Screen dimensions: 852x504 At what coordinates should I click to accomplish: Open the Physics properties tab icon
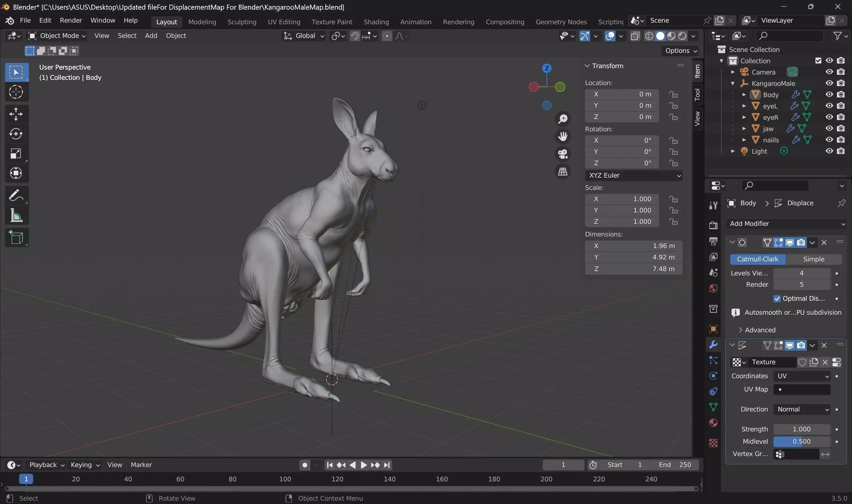(714, 376)
